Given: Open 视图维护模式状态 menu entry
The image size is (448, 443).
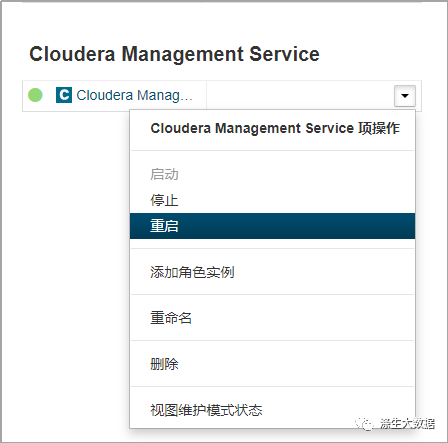Looking at the screenshot, I should 206,410.
